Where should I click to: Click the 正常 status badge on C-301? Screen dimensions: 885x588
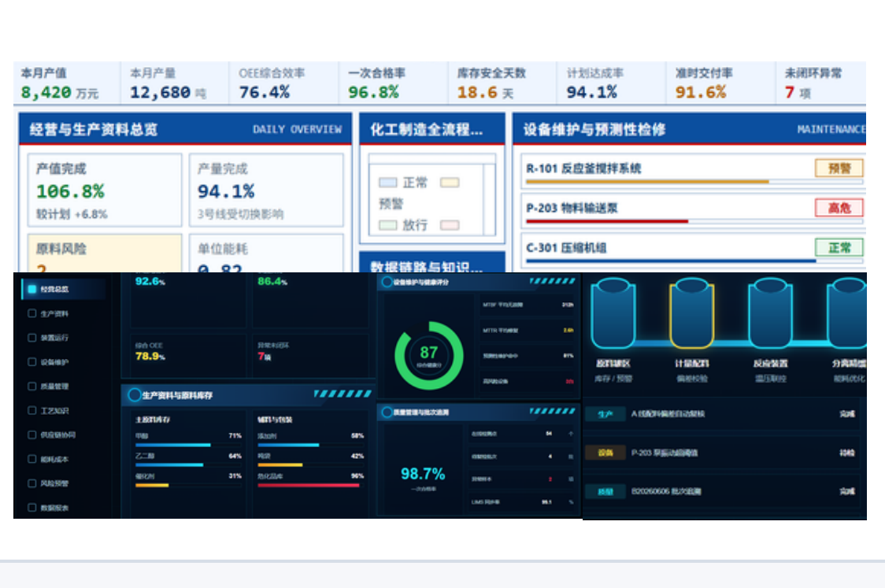click(839, 247)
